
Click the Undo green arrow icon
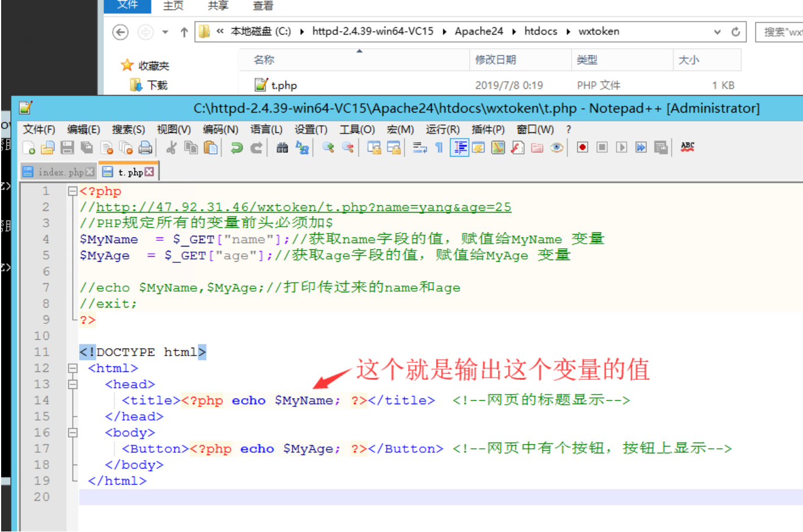[x=237, y=148]
